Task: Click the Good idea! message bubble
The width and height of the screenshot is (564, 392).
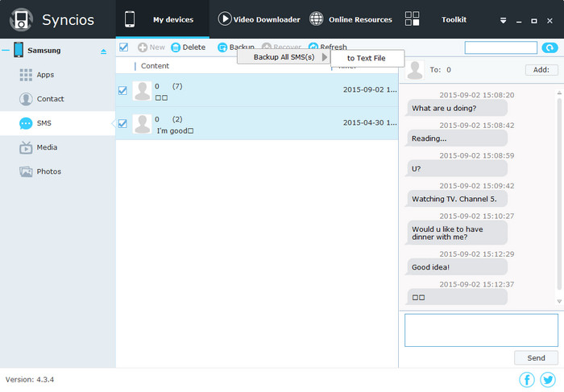Action: pos(457,267)
